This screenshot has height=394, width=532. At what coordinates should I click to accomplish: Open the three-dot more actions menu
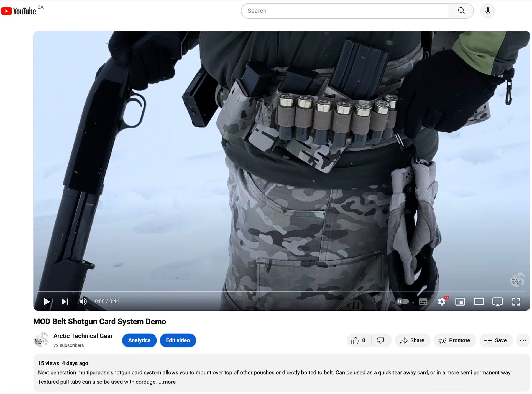tap(523, 341)
